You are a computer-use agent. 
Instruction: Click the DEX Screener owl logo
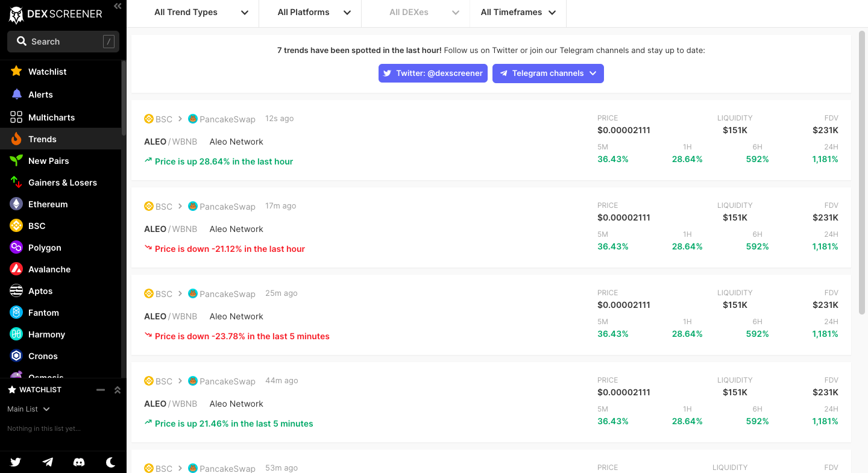tap(16, 14)
